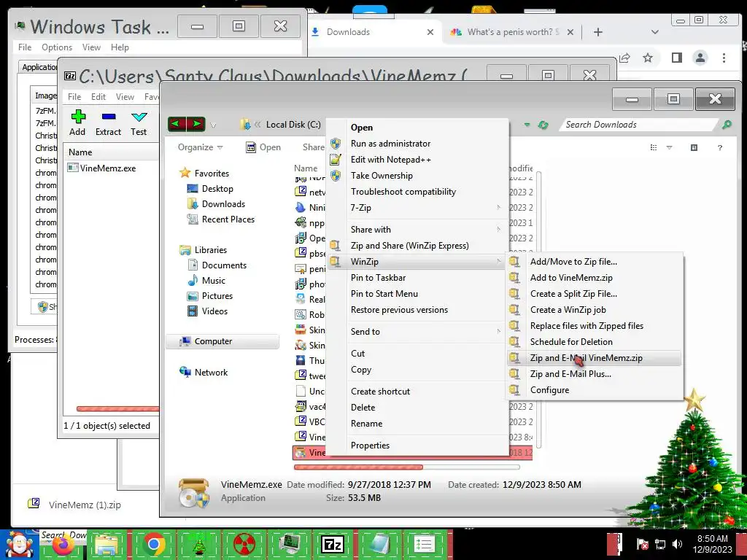Open Configure in WinZip submenu
747x560 pixels.
(549, 389)
